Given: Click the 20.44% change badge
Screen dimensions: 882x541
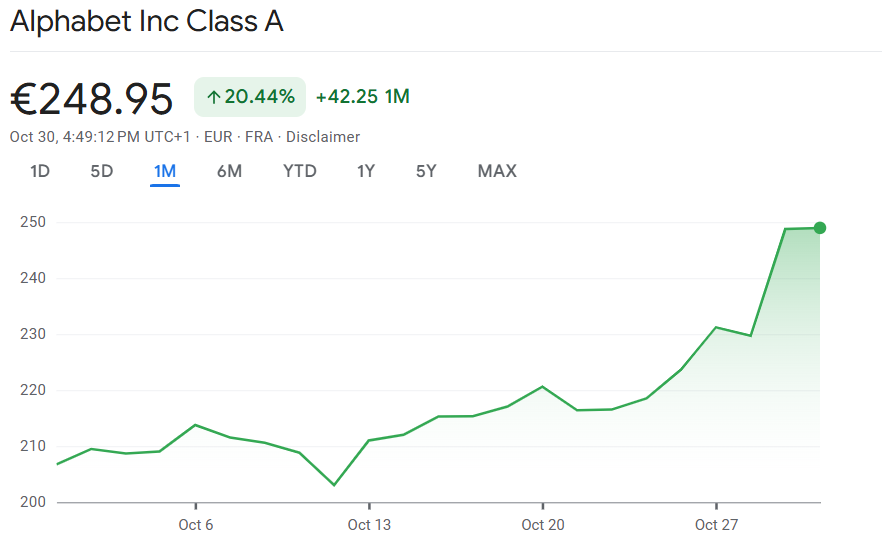Looking at the screenshot, I should click(x=250, y=97).
